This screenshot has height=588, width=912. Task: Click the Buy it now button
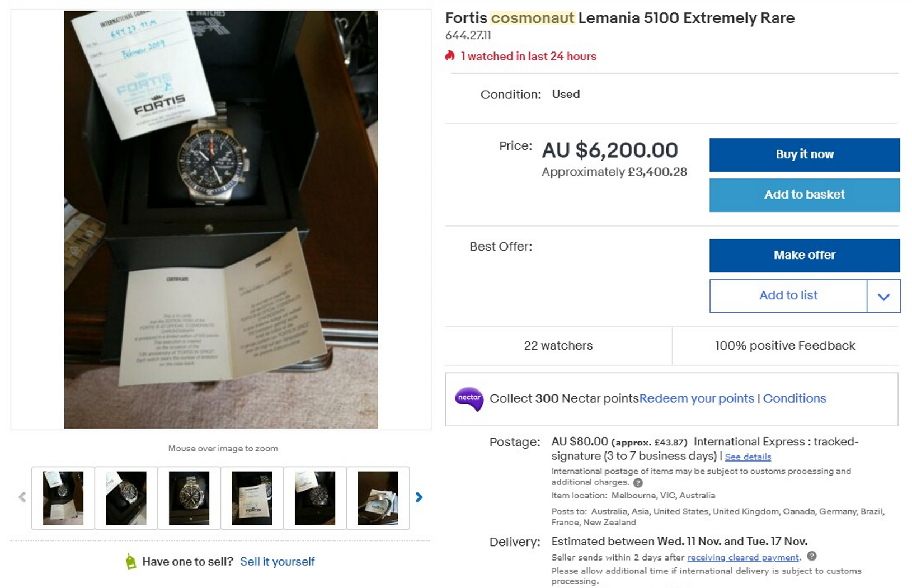point(805,155)
